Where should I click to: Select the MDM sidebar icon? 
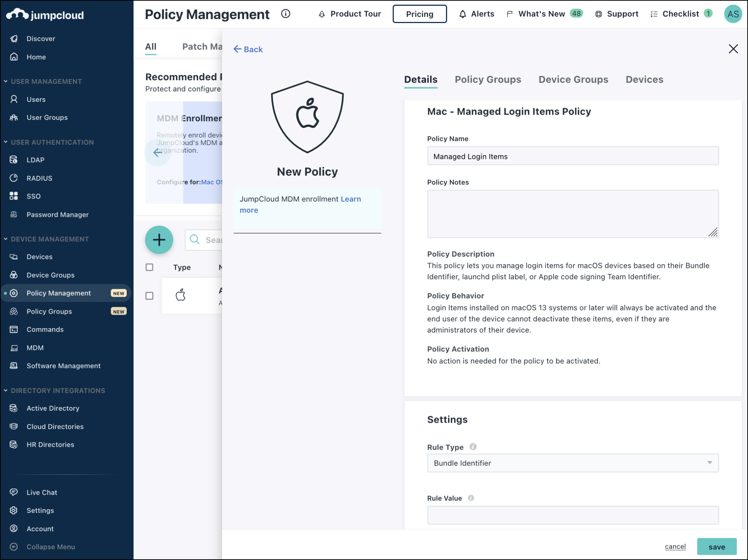pos(14,348)
